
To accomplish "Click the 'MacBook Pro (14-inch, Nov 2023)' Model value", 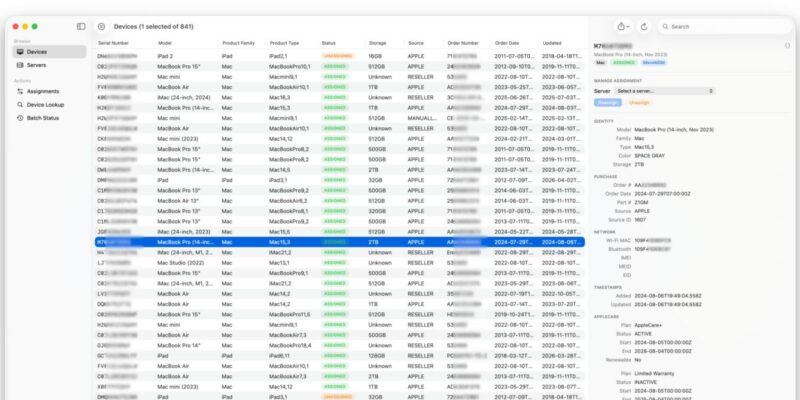I will click(x=673, y=130).
